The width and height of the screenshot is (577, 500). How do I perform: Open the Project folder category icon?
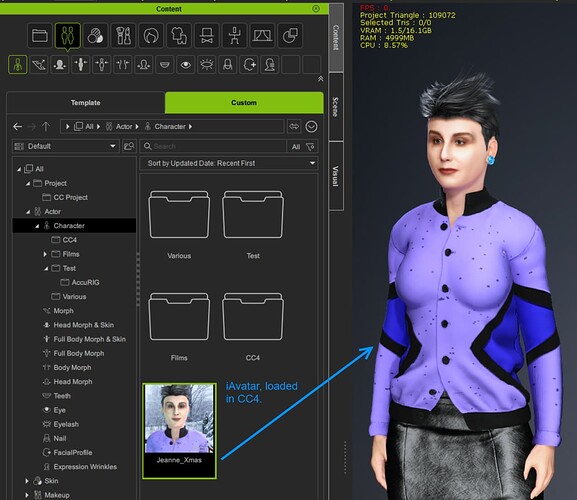coord(40,36)
